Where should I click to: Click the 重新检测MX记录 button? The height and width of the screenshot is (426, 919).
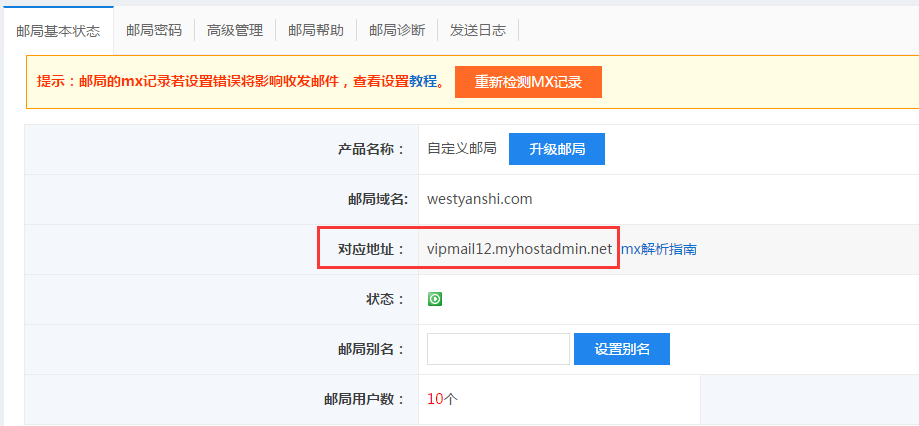528,82
